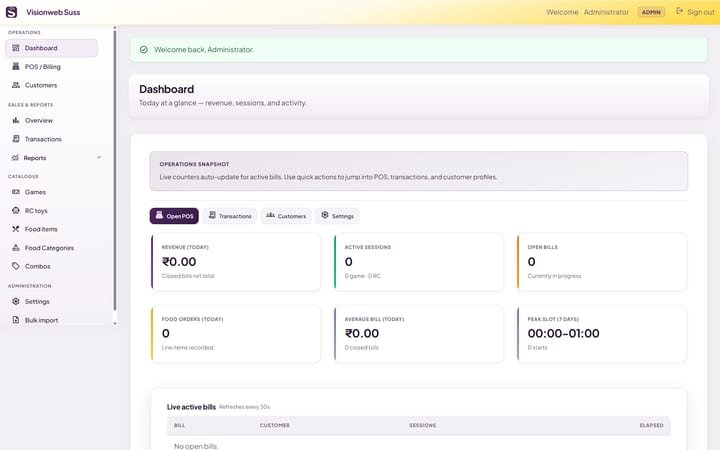Image resolution: width=720 pixels, height=450 pixels.
Task: Click the Open POS quick action button
Action: pos(174,216)
